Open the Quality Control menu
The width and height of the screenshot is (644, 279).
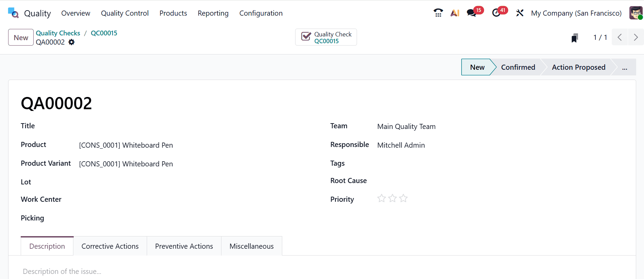125,13
